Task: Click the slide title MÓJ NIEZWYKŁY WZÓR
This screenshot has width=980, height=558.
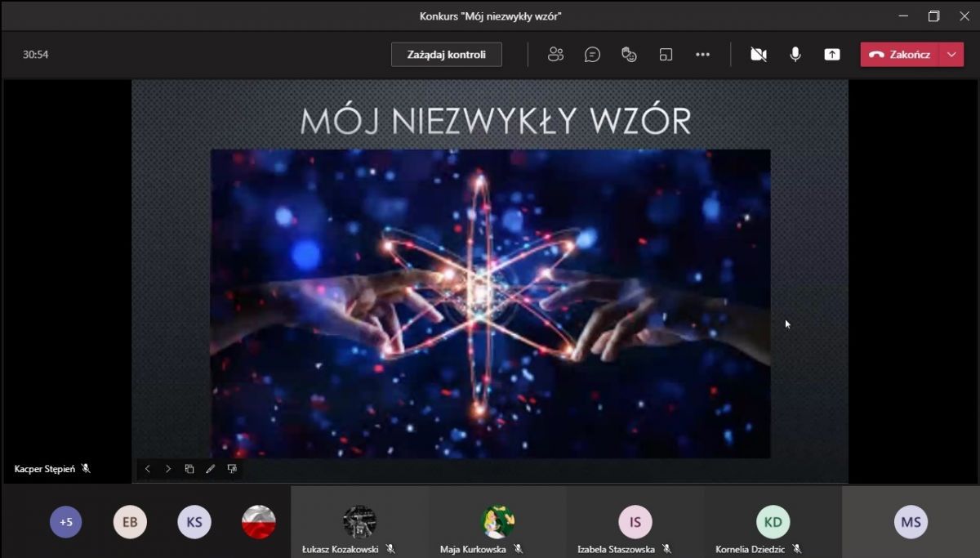Action: pyautogui.click(x=496, y=121)
